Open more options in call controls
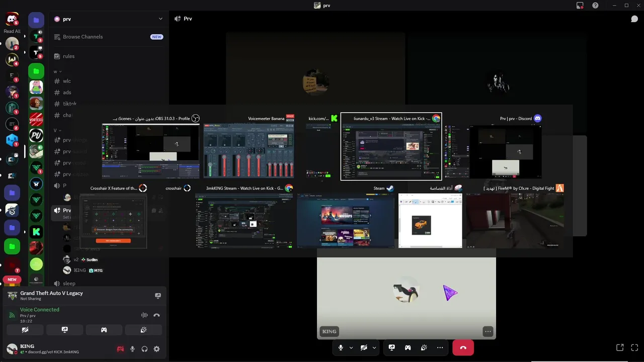This screenshot has width=644, height=362. point(440,347)
